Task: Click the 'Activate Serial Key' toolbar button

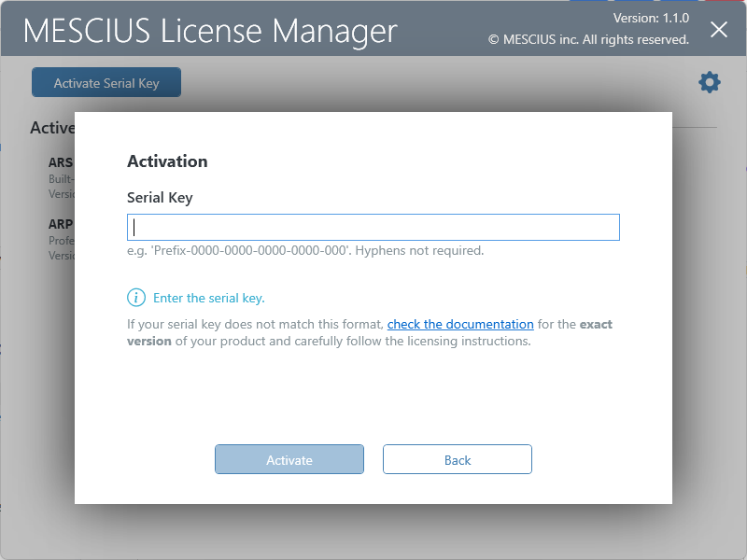Action: pyautogui.click(x=106, y=83)
